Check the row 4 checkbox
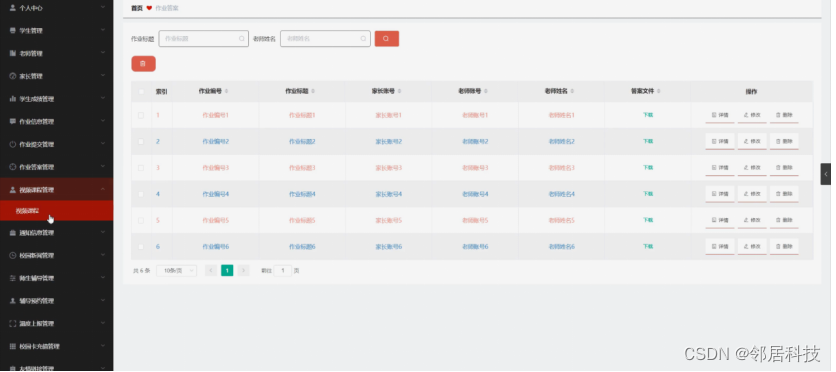 tap(141, 194)
